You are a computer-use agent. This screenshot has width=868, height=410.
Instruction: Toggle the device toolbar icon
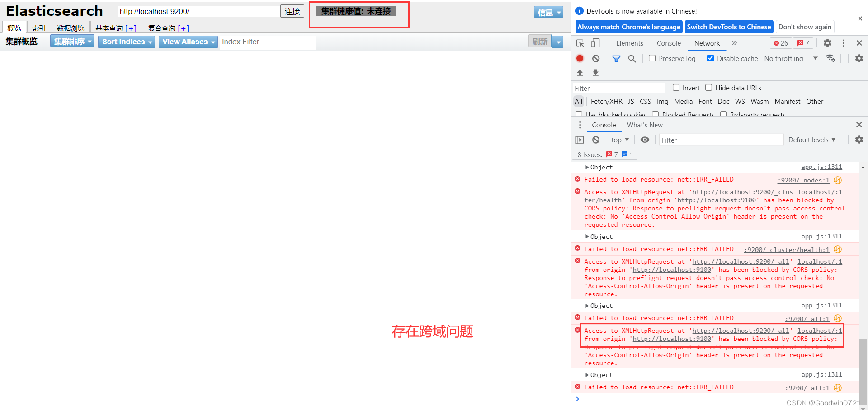[x=595, y=43]
